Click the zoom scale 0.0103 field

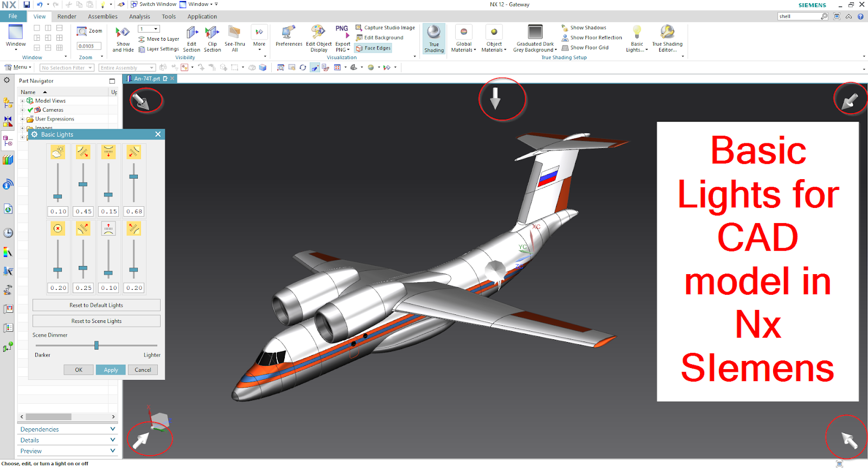click(x=89, y=46)
